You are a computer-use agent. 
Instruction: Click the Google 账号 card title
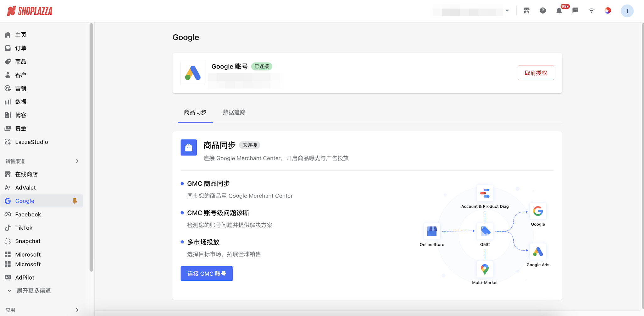click(x=230, y=67)
